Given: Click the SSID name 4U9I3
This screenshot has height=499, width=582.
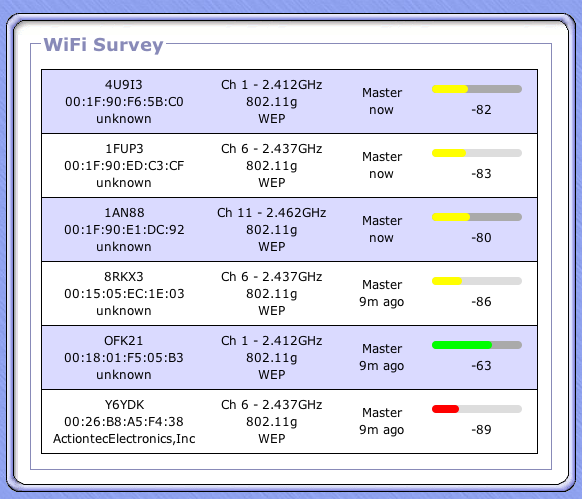Looking at the screenshot, I should (124, 85).
